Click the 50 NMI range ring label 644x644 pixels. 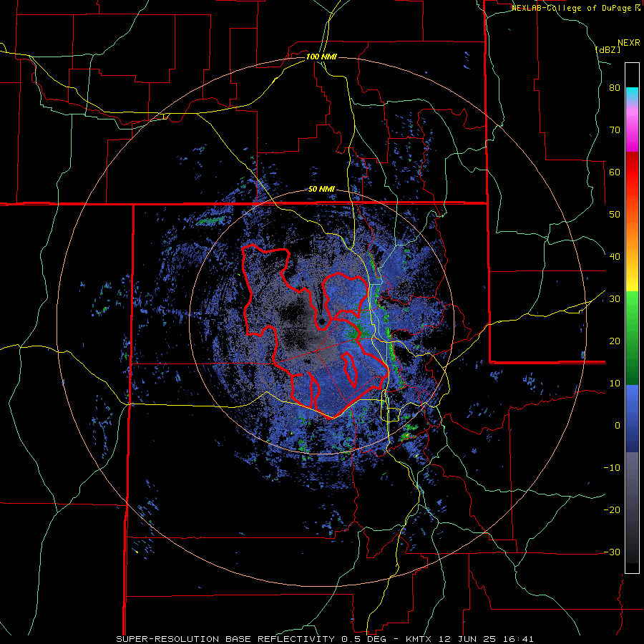point(321,190)
